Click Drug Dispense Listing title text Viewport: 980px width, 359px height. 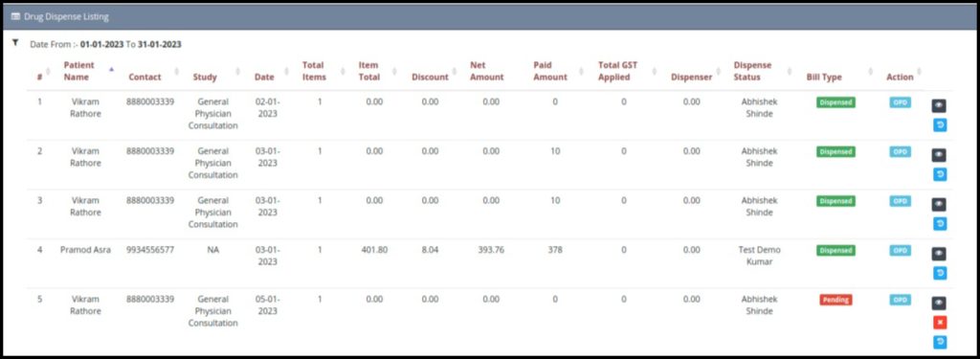coord(66,17)
